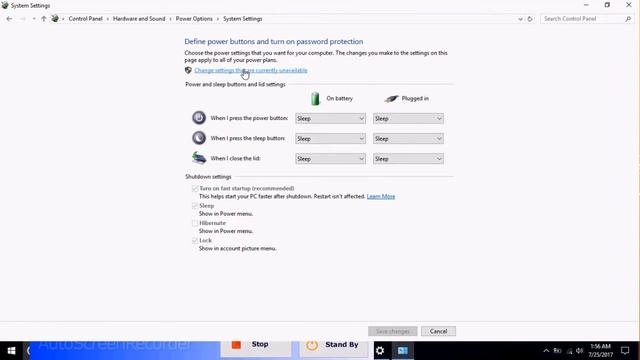Open power button On battery dropdown
The height and width of the screenshot is (360, 640).
330,118
